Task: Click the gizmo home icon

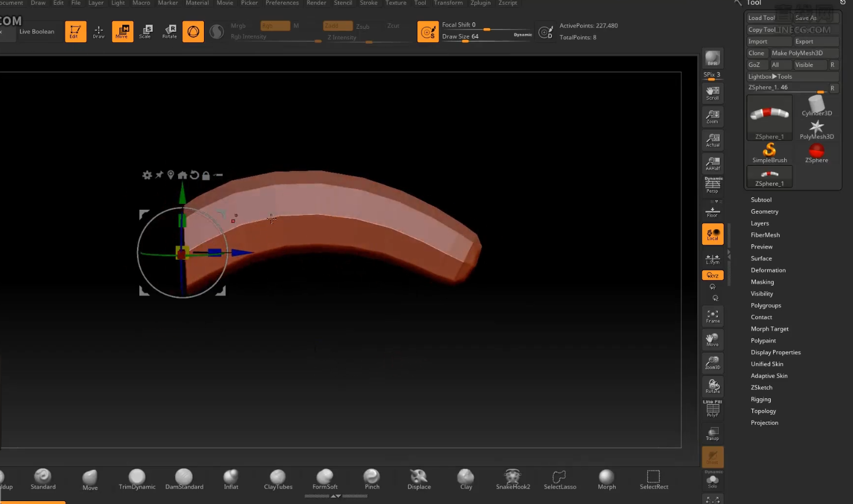Action: [x=182, y=175]
